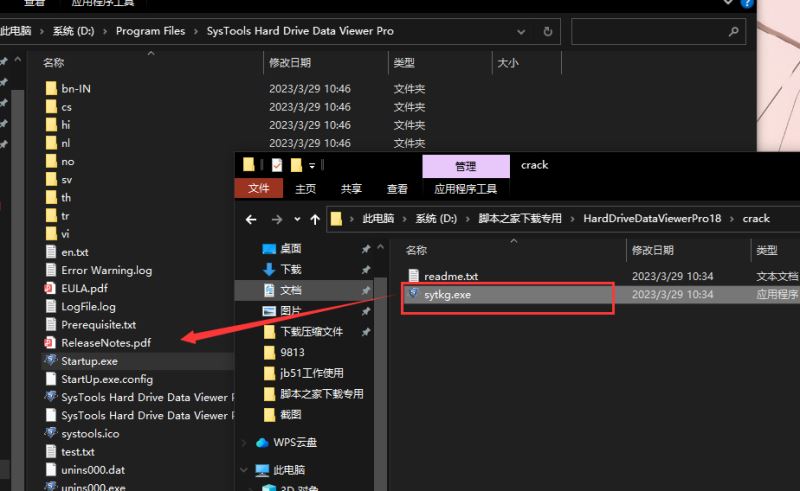Select the nl folder in back window

pos(65,143)
